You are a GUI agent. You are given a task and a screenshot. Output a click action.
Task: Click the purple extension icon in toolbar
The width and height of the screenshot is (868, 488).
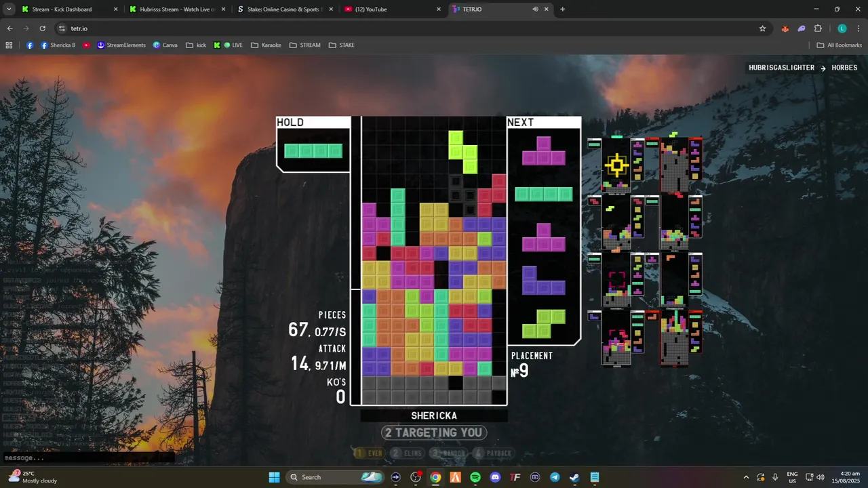[x=802, y=28]
